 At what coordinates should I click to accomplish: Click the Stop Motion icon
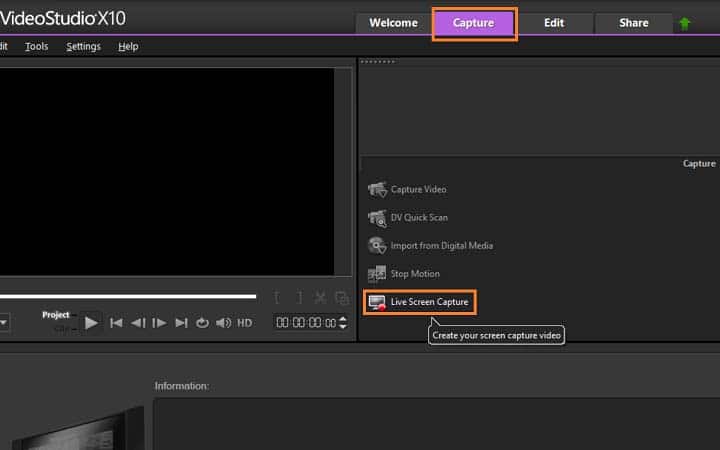(377, 274)
